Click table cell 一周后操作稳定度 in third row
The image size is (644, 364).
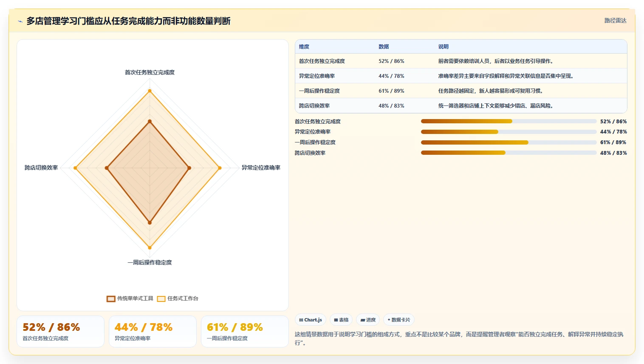[319, 91]
